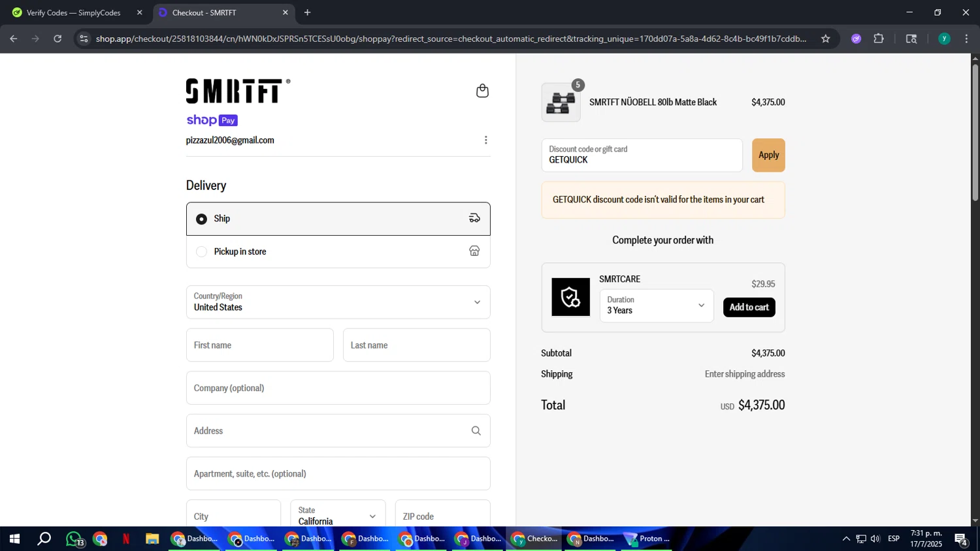Click the NÜOBELL dumbbell product thumbnail
Image resolution: width=980 pixels, height=551 pixels.
tap(561, 102)
